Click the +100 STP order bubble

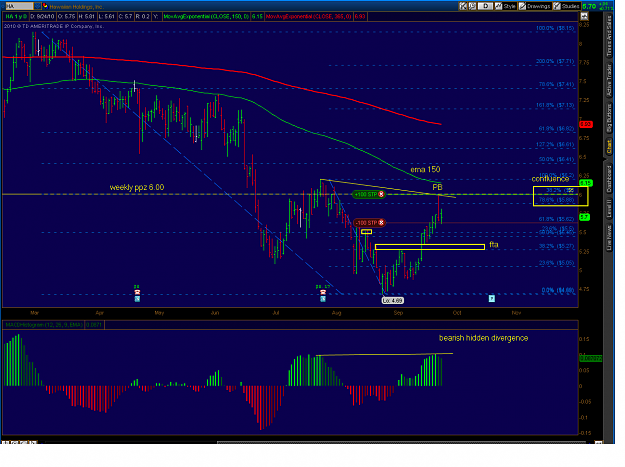pyautogui.click(x=369, y=194)
